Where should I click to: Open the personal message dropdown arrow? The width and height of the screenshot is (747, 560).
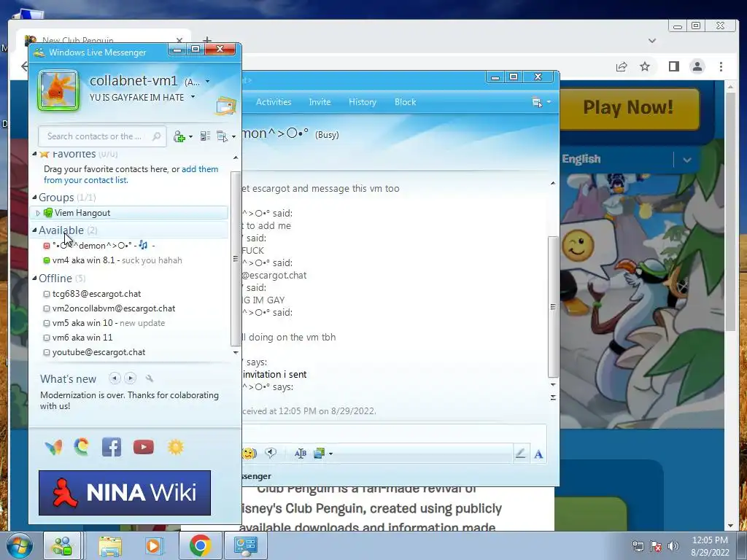point(193,97)
